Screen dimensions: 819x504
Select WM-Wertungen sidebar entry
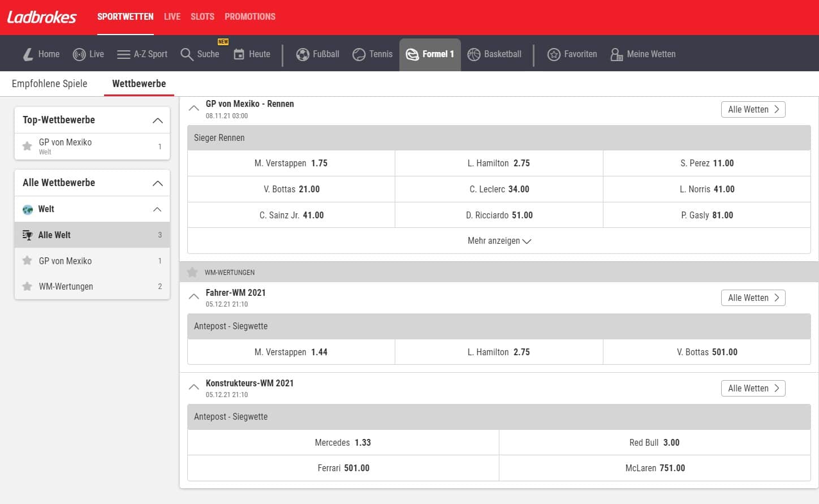92,286
